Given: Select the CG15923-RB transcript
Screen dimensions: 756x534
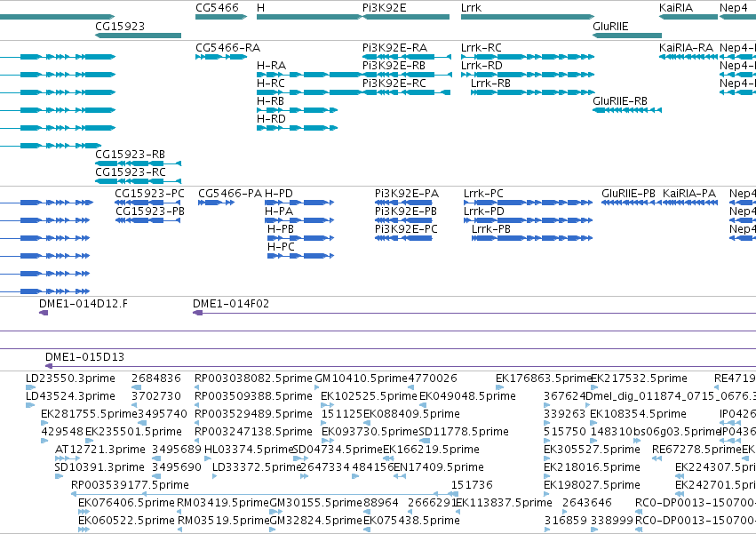Looking at the screenshot, I should [139, 163].
